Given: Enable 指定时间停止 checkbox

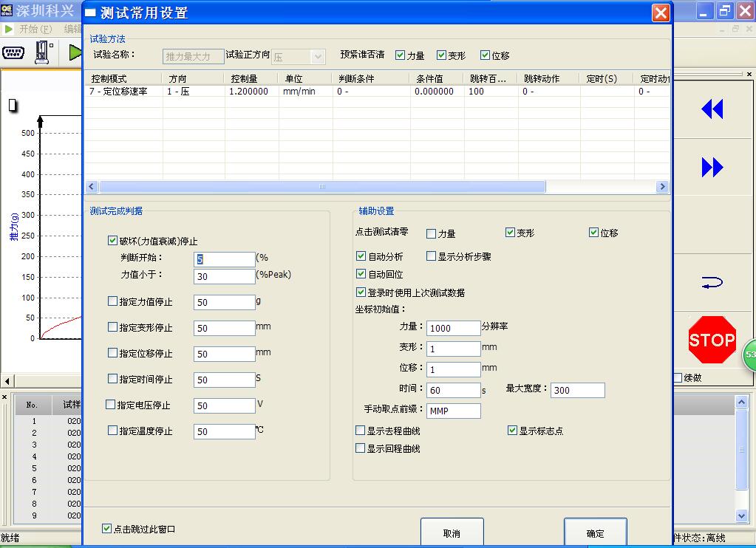Looking at the screenshot, I should pos(112,379).
